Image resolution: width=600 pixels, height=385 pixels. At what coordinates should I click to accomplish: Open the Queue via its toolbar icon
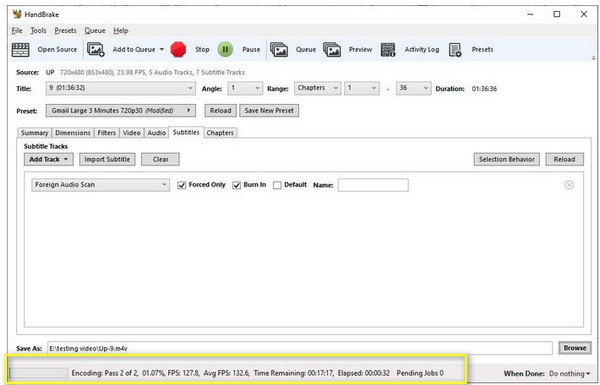pos(279,50)
